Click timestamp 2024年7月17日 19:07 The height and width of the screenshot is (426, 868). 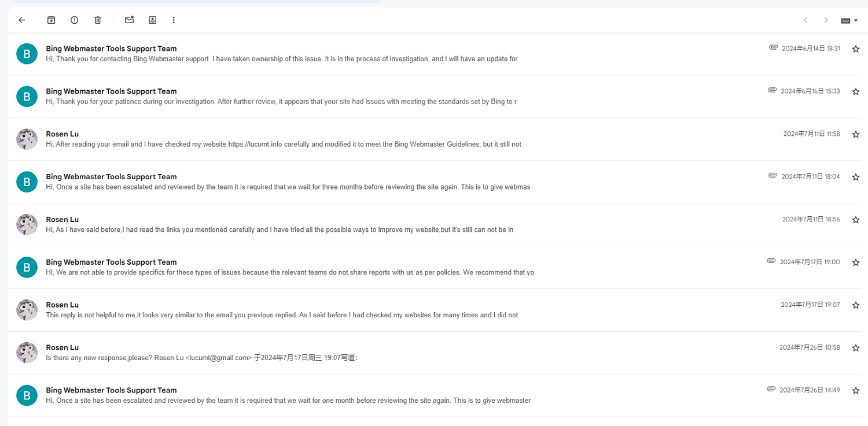810,305
